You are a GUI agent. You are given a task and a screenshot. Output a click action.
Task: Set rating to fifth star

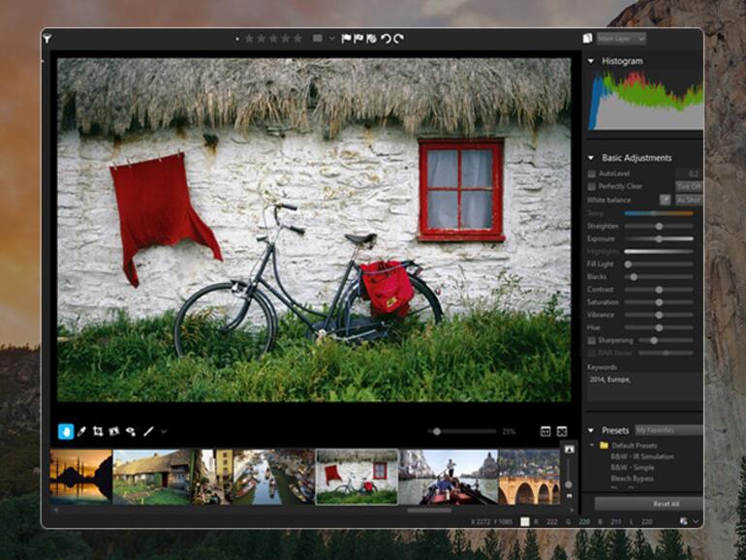[297, 39]
